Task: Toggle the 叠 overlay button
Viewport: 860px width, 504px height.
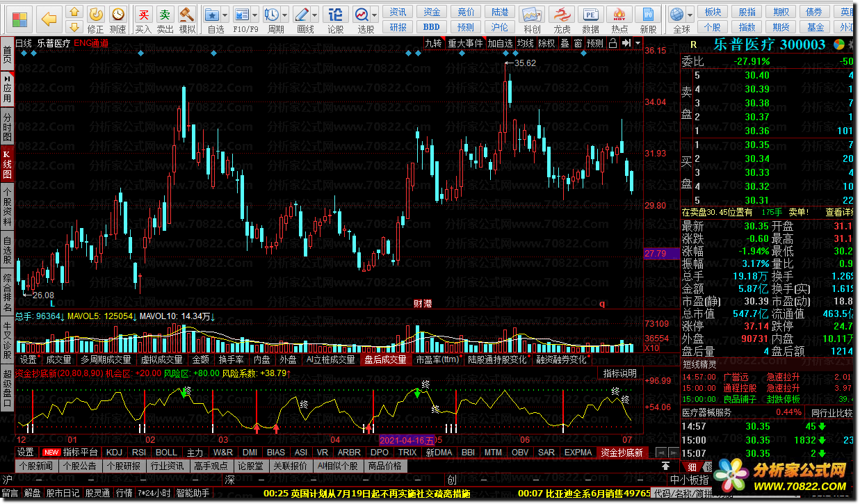Action: click(565, 43)
